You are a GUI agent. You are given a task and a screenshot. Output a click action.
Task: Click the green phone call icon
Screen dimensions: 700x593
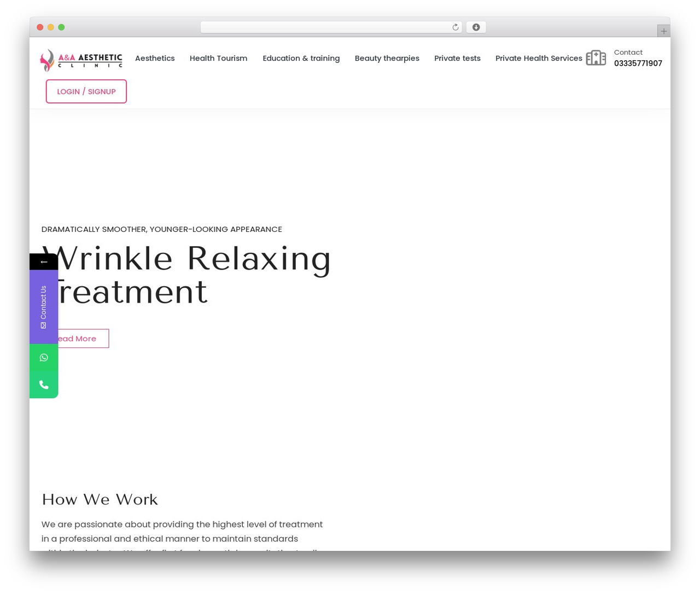point(44,385)
